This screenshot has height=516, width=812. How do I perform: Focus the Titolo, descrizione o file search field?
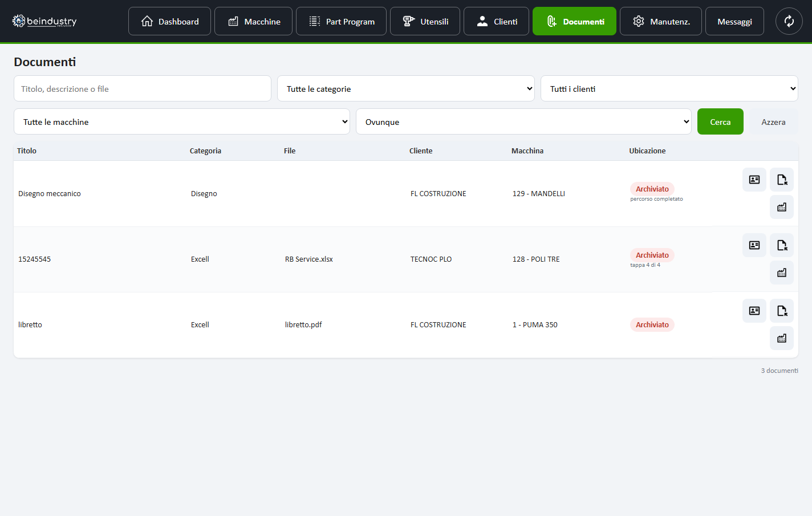[143, 88]
